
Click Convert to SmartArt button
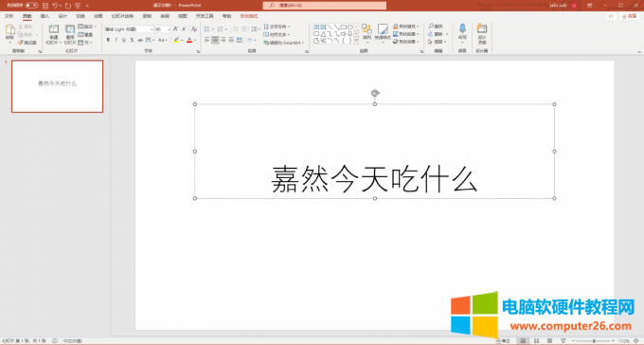[x=284, y=43]
